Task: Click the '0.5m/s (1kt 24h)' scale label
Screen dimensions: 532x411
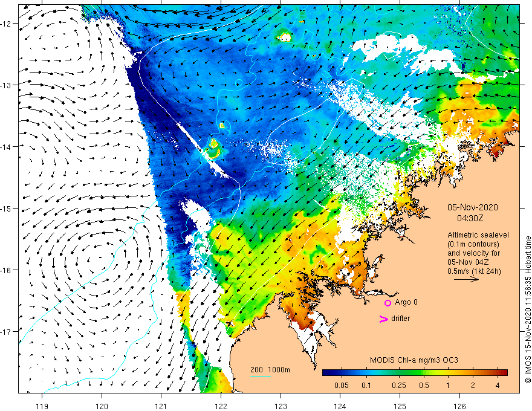Action: 475,271
